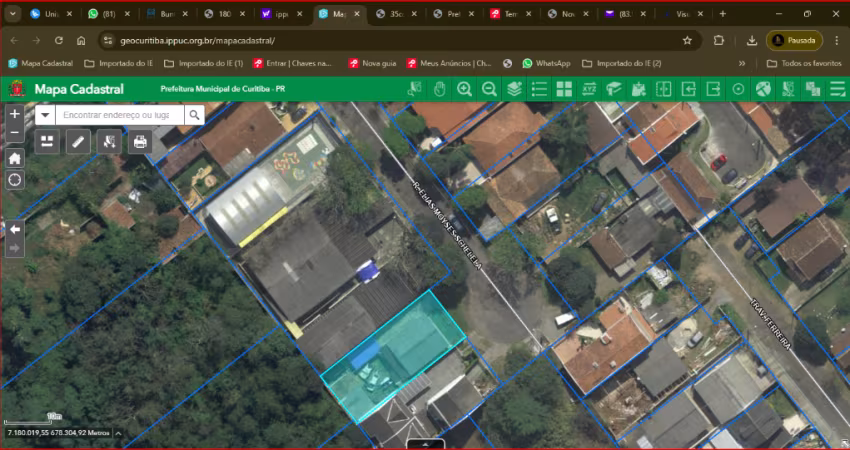Open the select-by-area tool beside ruler

point(109,142)
